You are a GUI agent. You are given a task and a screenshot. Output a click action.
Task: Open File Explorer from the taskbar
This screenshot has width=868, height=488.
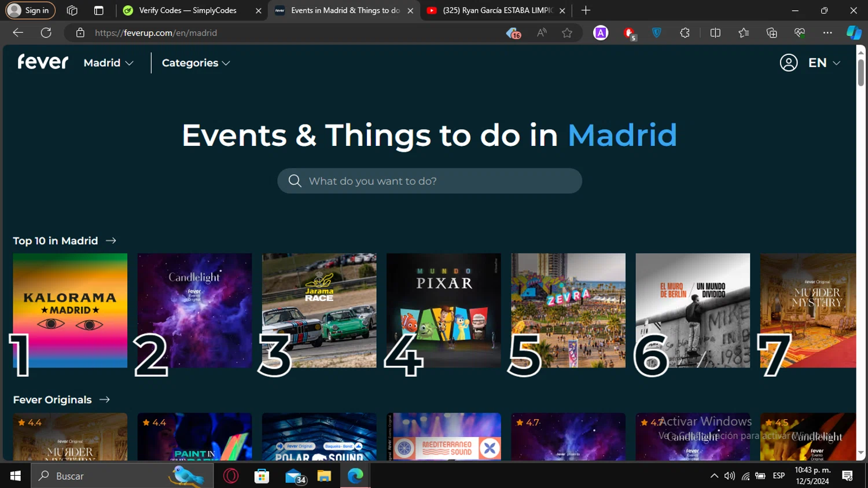[x=324, y=476]
